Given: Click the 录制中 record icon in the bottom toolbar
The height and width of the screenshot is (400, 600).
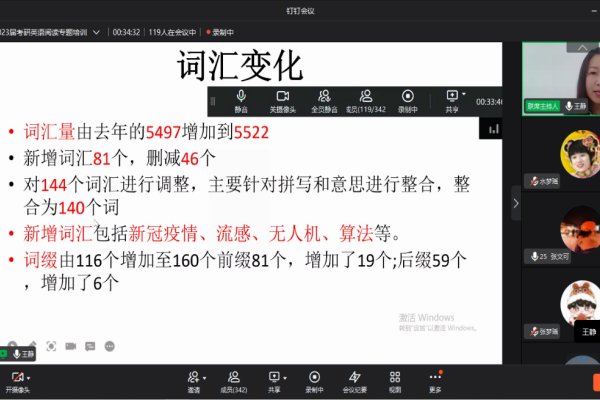Looking at the screenshot, I should click(x=314, y=377).
